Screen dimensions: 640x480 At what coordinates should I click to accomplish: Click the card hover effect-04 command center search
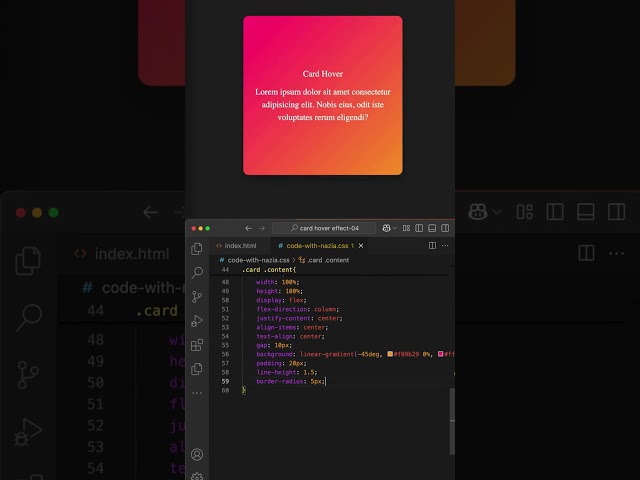pos(324,228)
